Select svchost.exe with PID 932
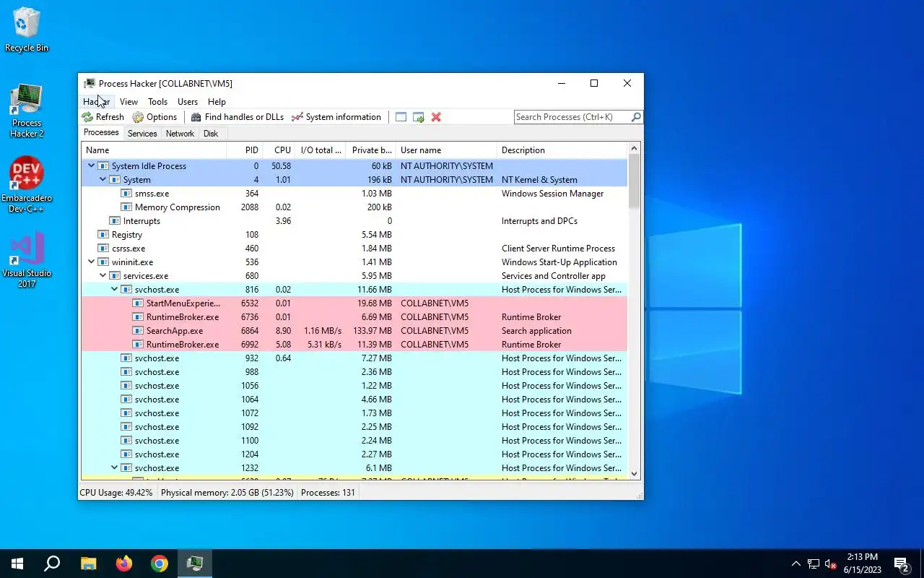Image resolution: width=924 pixels, height=578 pixels. pos(354,358)
